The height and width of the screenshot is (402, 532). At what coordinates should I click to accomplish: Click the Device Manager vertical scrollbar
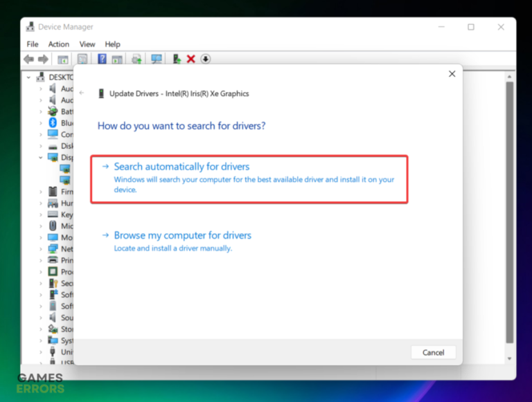pyautogui.click(x=509, y=208)
